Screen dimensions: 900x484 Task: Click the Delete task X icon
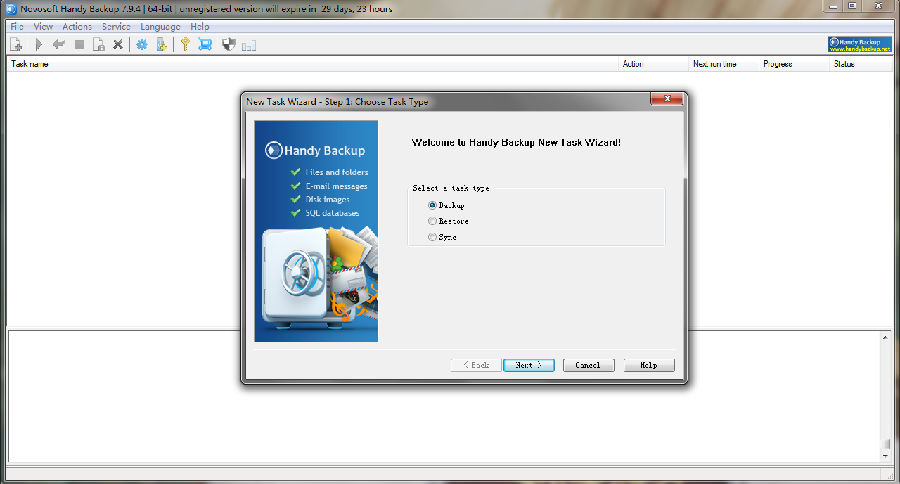pos(118,45)
